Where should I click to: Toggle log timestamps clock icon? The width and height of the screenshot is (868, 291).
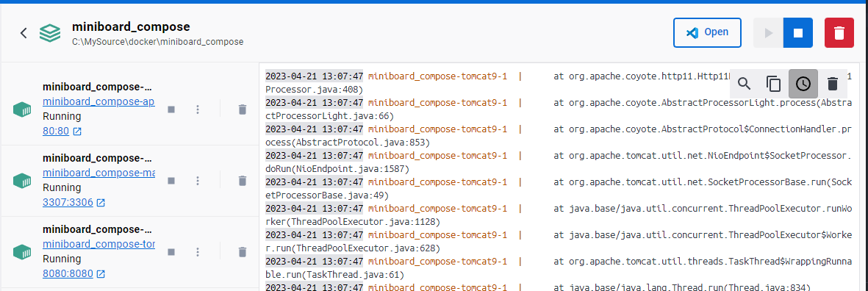pos(803,84)
